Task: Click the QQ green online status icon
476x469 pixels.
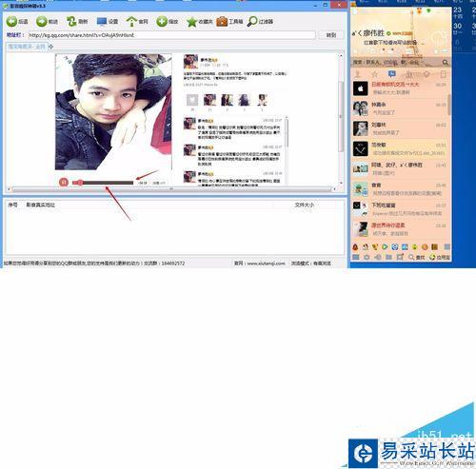Action: (x=388, y=33)
